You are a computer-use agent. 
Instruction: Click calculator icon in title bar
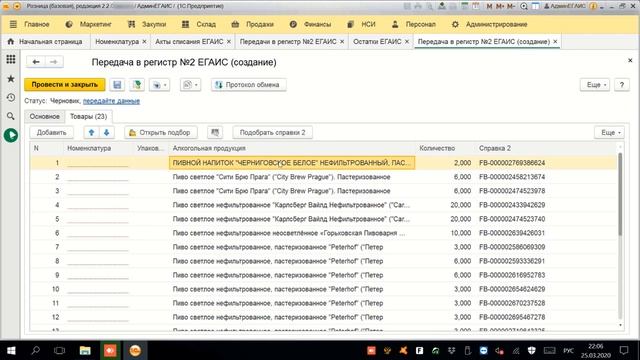tap(465, 6)
